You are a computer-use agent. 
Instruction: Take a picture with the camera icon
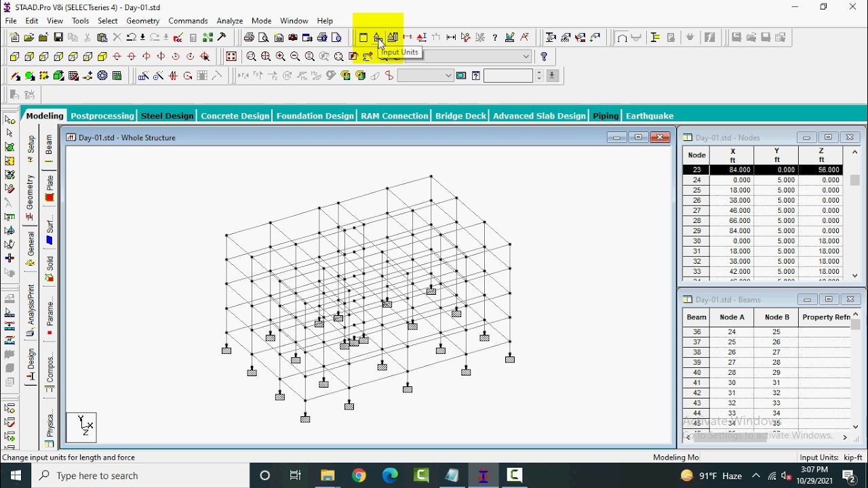click(293, 38)
